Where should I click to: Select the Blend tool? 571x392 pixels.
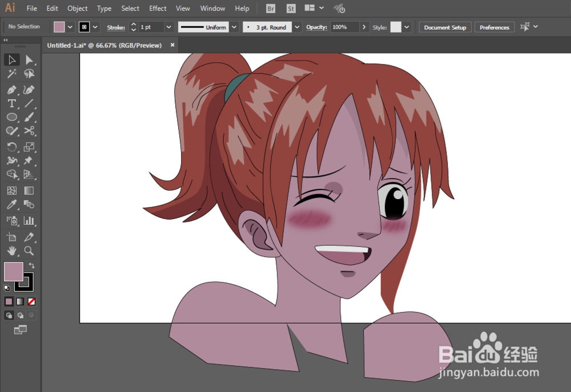click(29, 204)
